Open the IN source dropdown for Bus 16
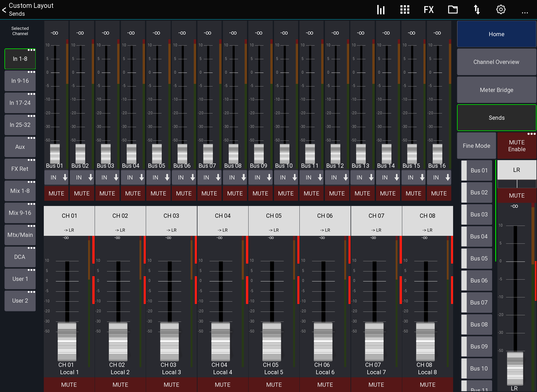537x392 pixels. coord(439,177)
